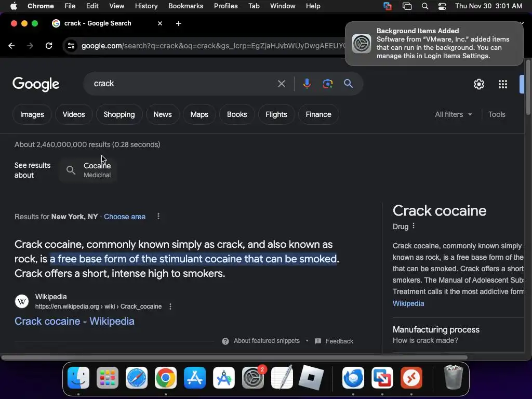
Task: Clear the search box with the X
Action: click(281, 84)
